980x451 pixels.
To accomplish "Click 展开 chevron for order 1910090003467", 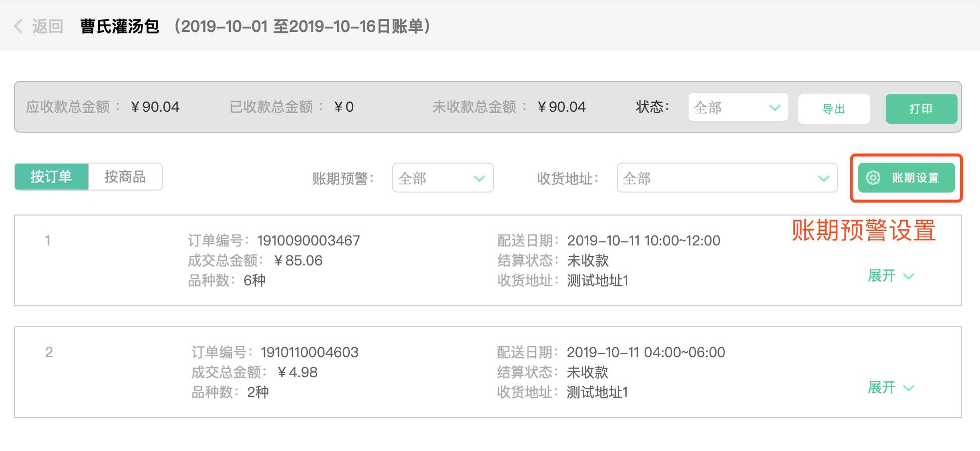I will pyautogui.click(x=909, y=276).
